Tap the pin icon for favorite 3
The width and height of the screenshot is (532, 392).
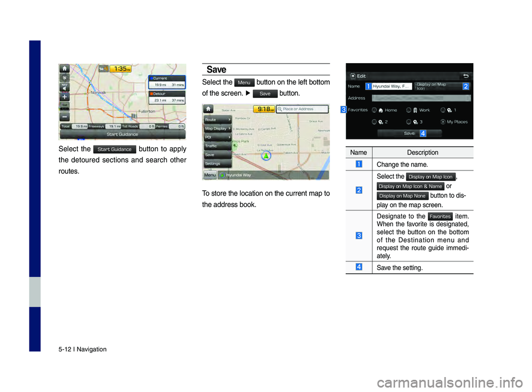416,122
